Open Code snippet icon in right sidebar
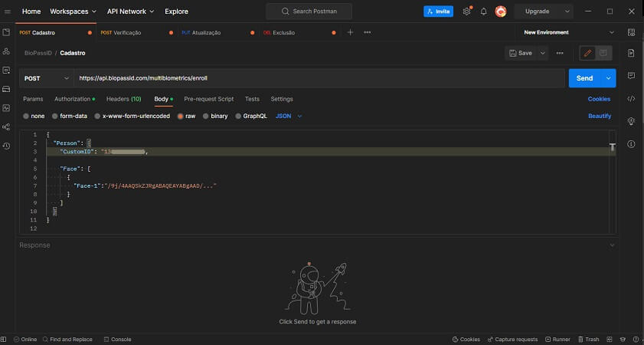Image resolution: width=644 pixels, height=345 pixels. pyautogui.click(x=631, y=98)
